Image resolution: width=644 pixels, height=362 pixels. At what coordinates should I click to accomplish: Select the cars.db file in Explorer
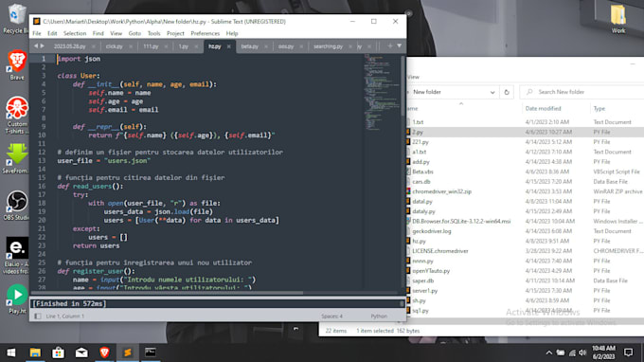click(x=421, y=182)
